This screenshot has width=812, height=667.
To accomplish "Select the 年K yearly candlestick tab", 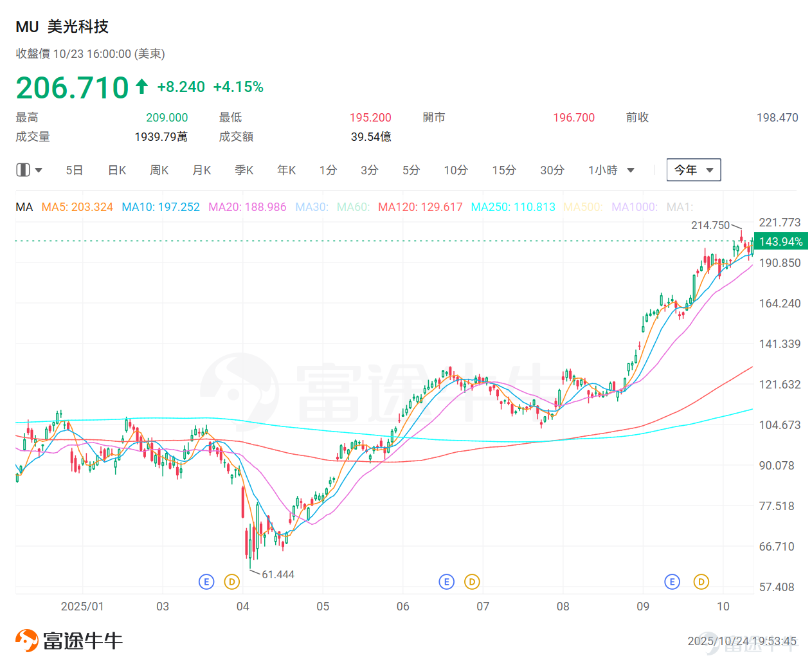I will point(287,170).
